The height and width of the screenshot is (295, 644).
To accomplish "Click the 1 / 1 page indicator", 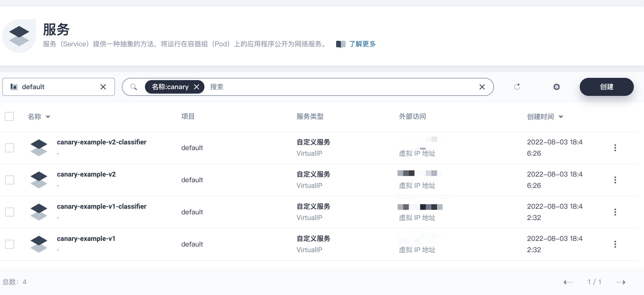I will pyautogui.click(x=594, y=282).
